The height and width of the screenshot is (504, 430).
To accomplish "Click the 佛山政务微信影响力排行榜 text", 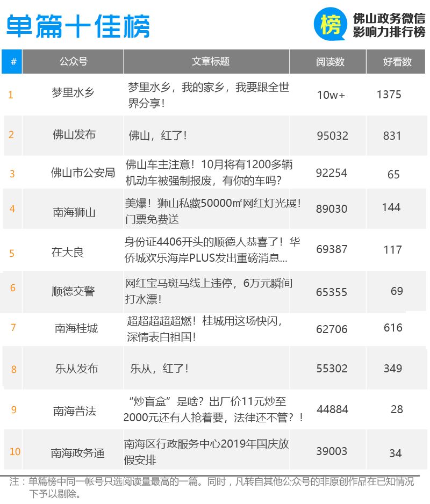I will (x=389, y=25).
